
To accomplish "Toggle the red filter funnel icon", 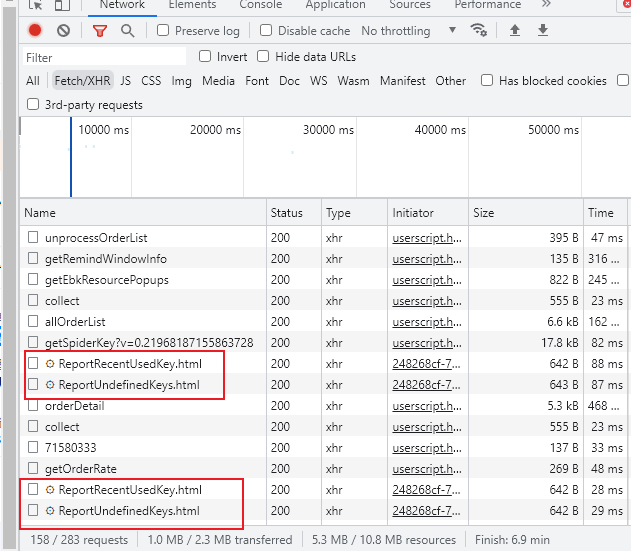I will tap(99, 31).
